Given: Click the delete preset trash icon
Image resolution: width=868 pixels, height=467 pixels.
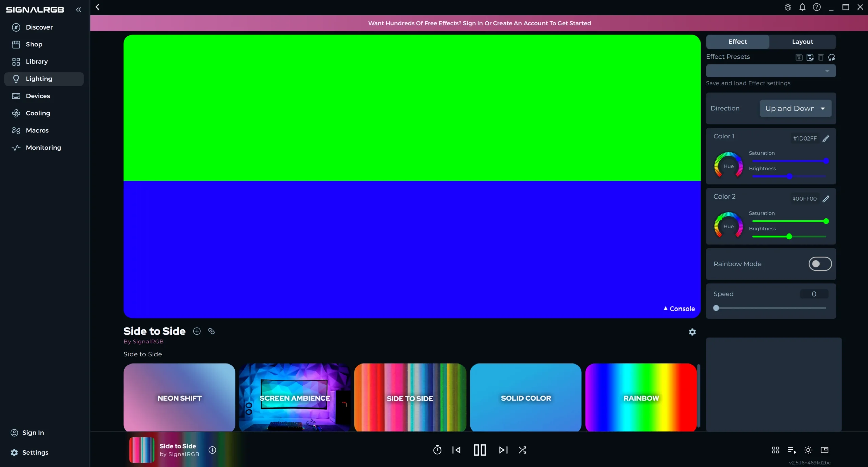Looking at the screenshot, I should [x=821, y=57].
